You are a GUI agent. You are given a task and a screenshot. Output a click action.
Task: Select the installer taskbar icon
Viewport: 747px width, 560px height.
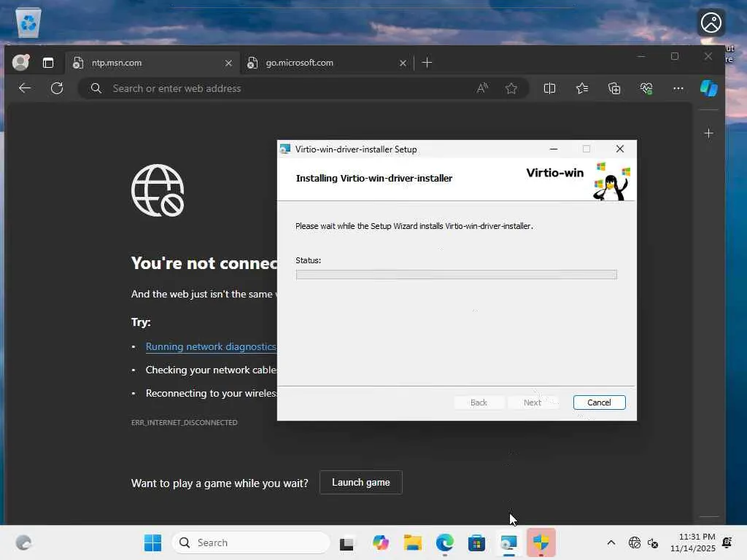pyautogui.click(x=508, y=542)
